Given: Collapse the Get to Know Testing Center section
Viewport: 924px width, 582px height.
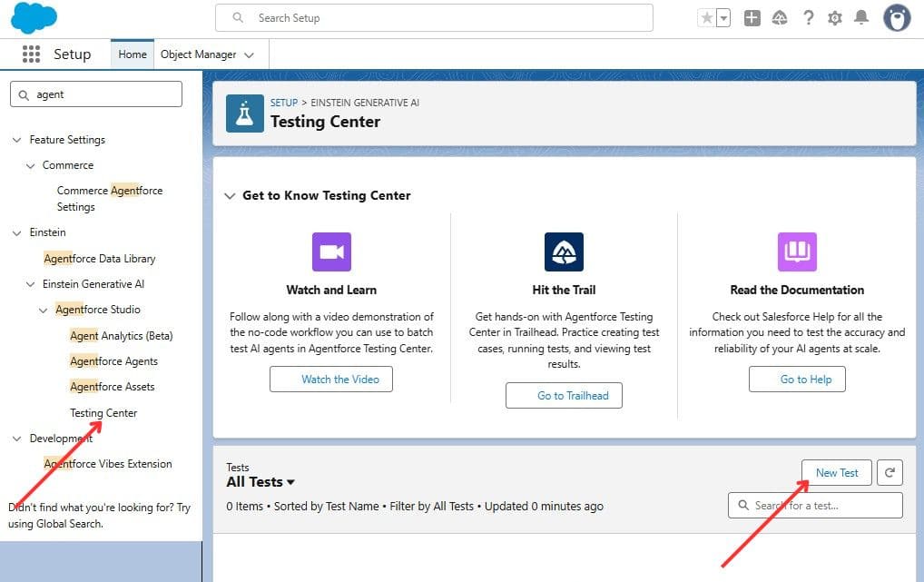Looking at the screenshot, I should tap(229, 195).
